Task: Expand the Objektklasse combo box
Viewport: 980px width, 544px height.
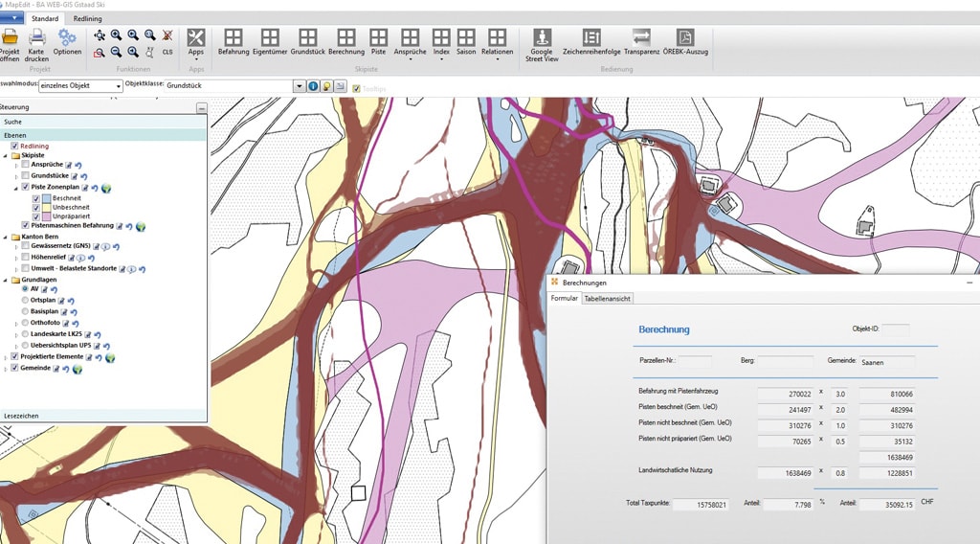Action: pos(299,86)
